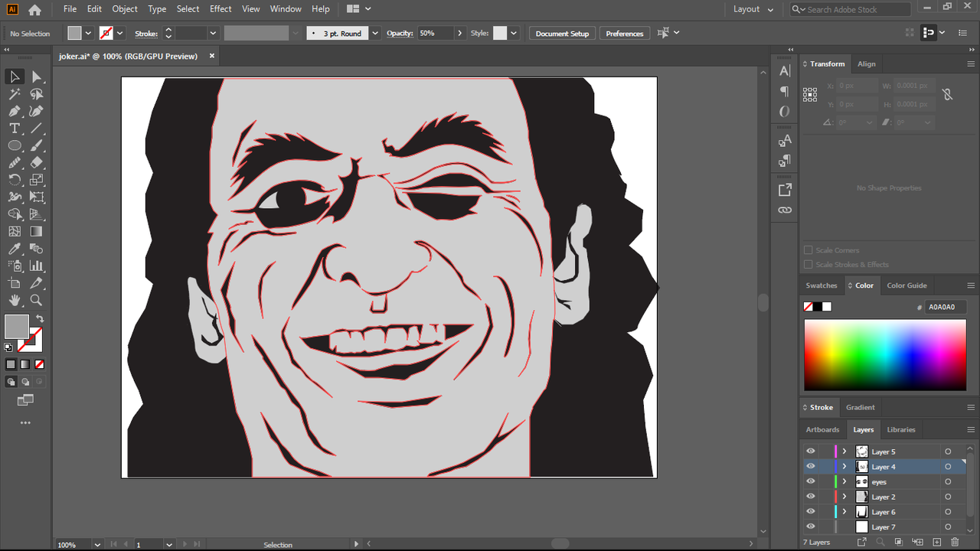Select the Magic Wand tool

click(x=15, y=94)
